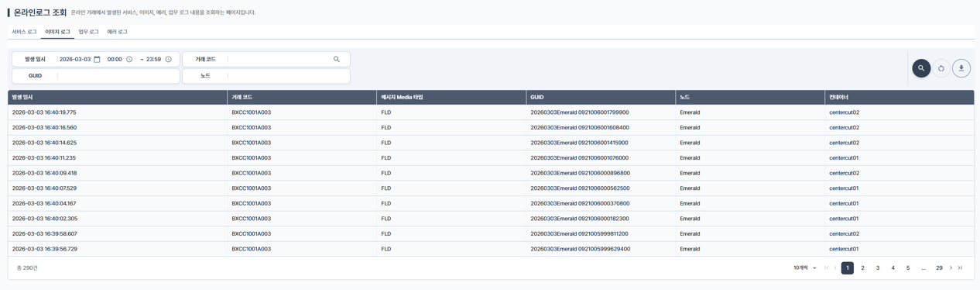Reset filters with the circular refresh icon

pos(941,68)
